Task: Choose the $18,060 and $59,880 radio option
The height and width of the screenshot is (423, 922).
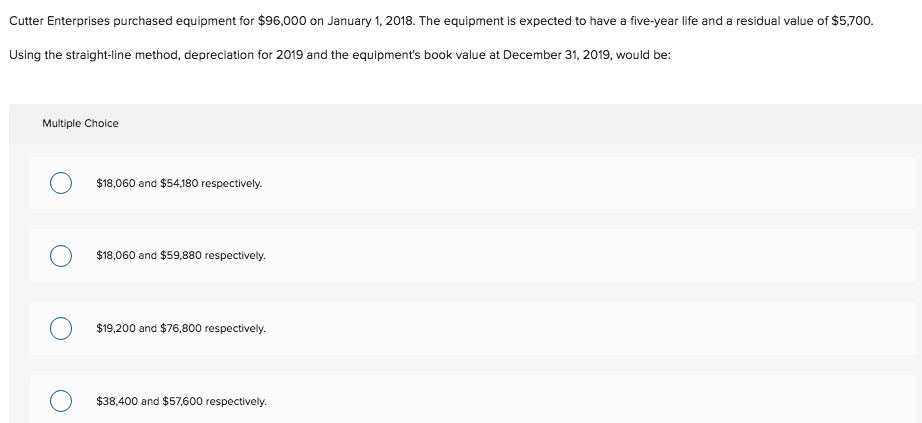Action: point(61,256)
